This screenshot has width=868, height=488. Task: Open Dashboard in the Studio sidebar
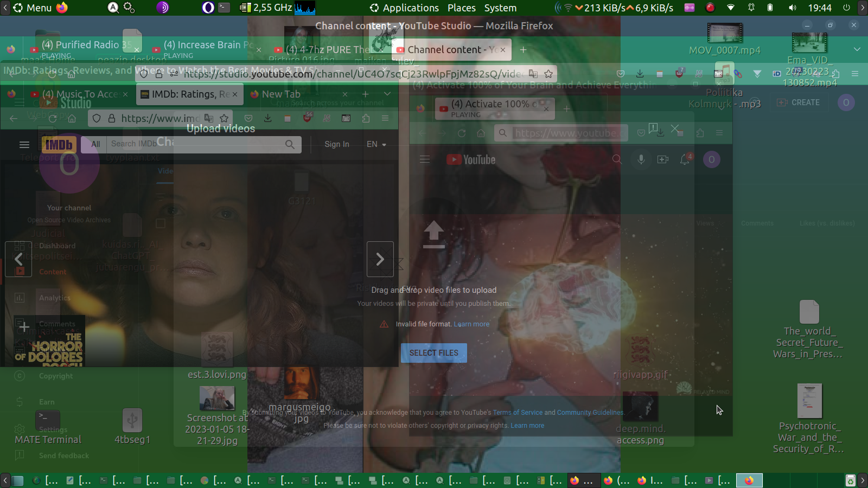(57, 246)
